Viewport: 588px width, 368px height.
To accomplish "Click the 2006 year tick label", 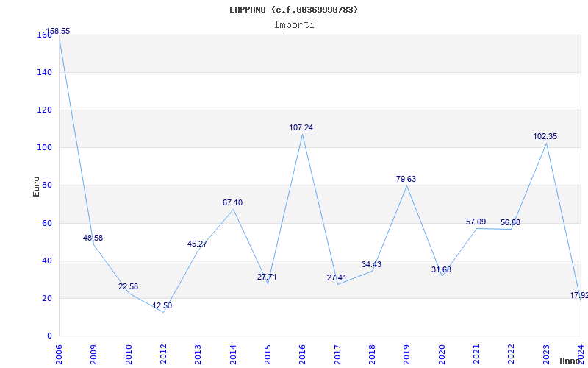I will click(x=59, y=355).
